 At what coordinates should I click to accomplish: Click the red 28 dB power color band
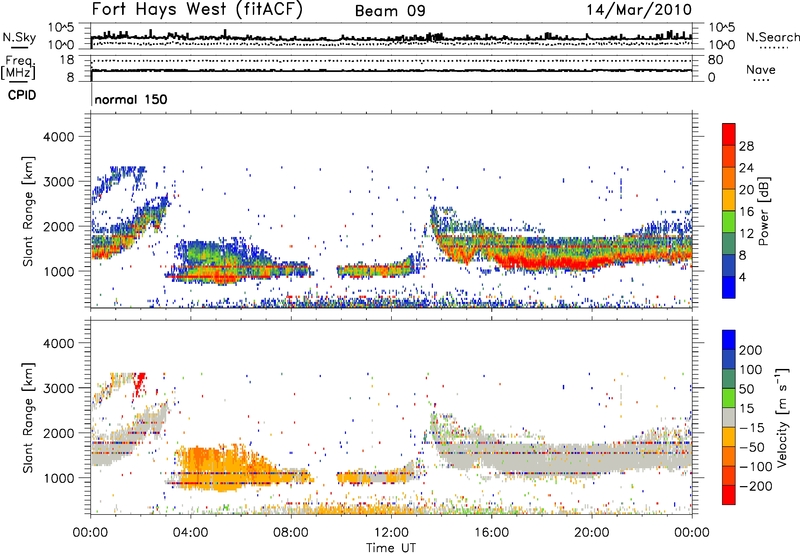(x=729, y=135)
